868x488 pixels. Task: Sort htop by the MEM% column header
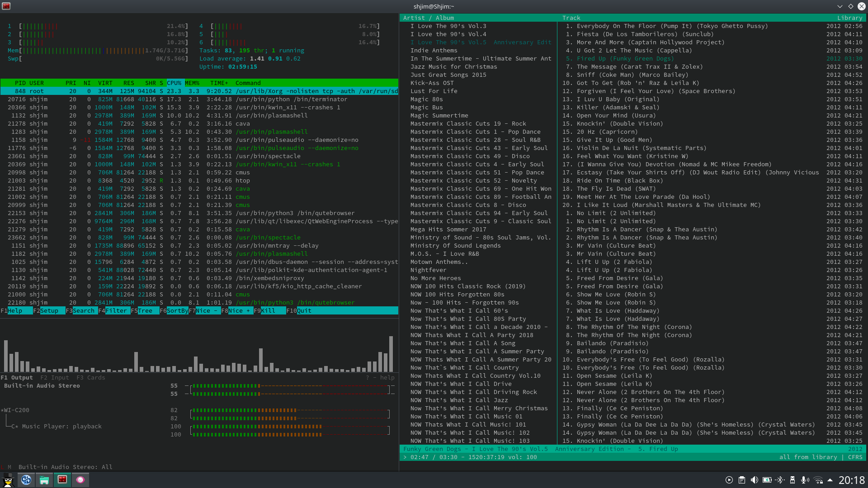pyautogui.click(x=192, y=83)
